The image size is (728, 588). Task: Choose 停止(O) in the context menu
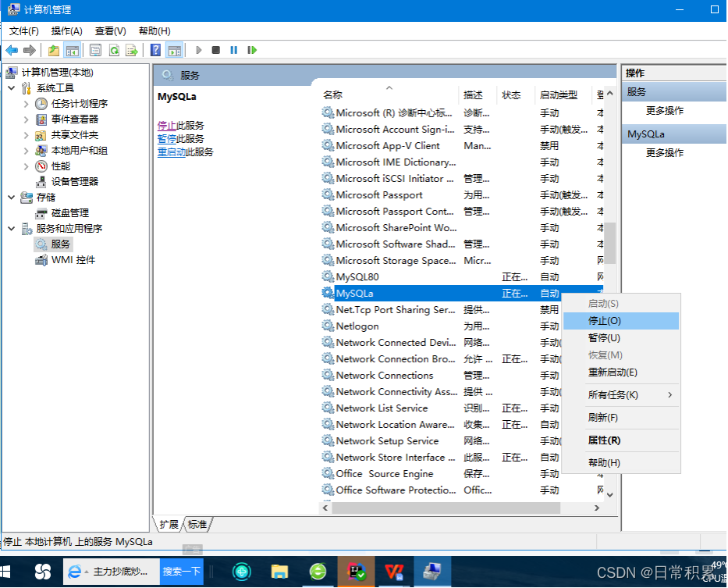pyautogui.click(x=621, y=321)
